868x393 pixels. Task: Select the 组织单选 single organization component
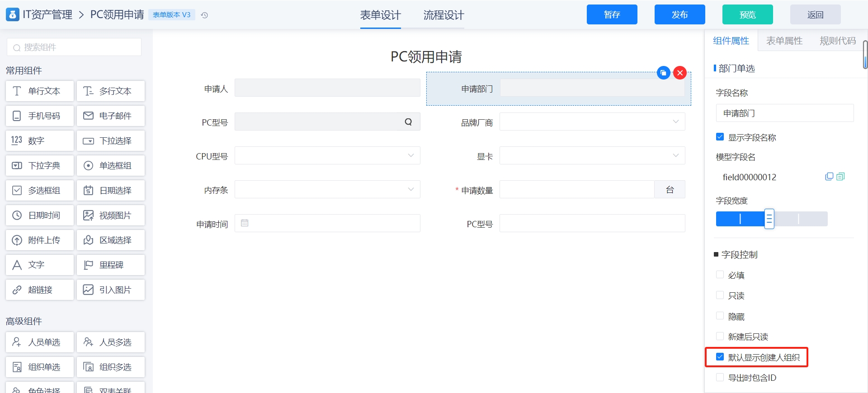coord(39,367)
